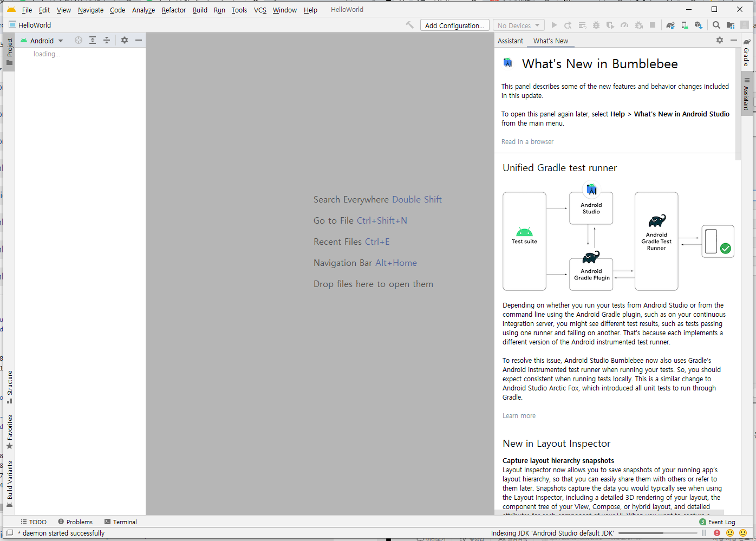Click the happy face feedback icon
Screen dimensions: 756x541
tap(730, 533)
